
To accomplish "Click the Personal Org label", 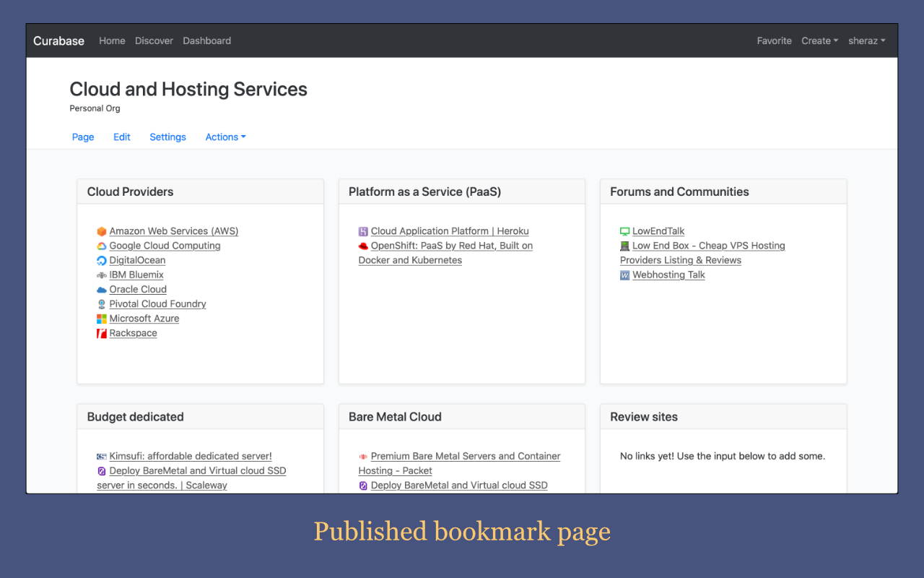I will coord(95,108).
